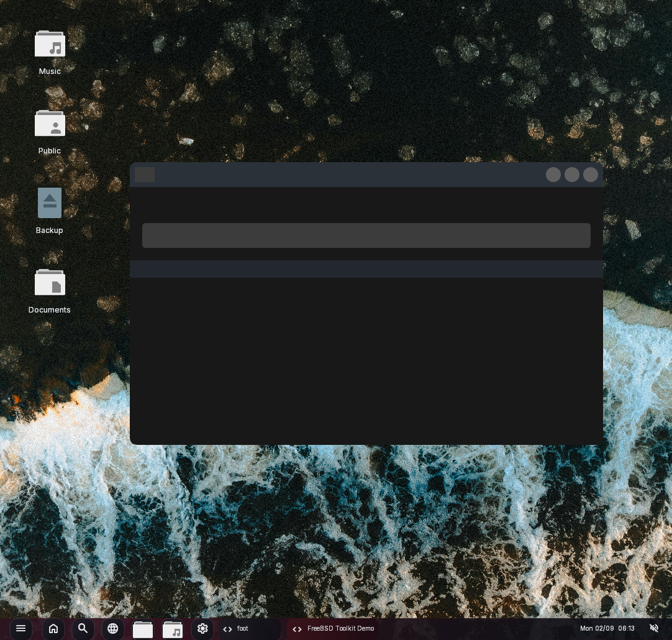Launch search with the magnifier icon
This screenshot has width=672, height=640.
tap(83, 629)
